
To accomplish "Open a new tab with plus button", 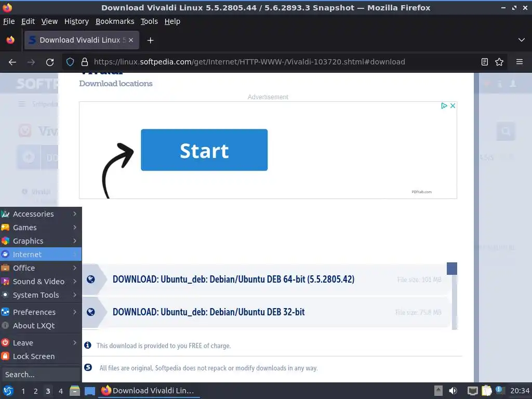I will (150, 41).
